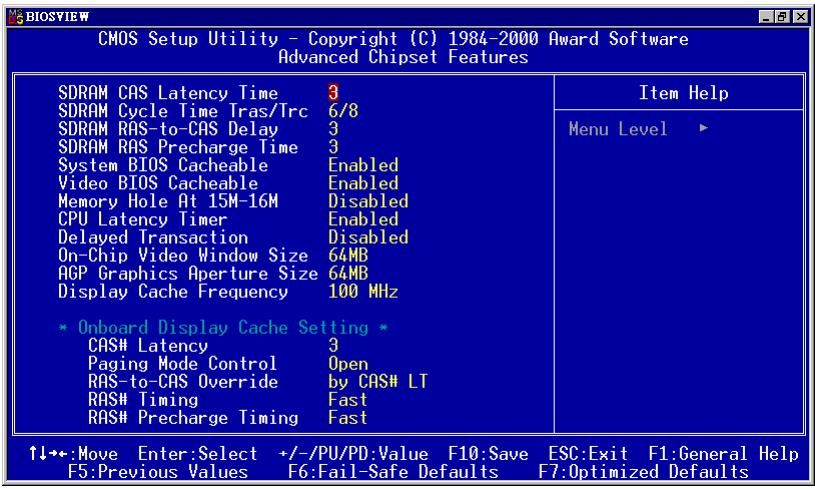The width and height of the screenshot is (815, 489).
Task: Click System BIOS Cacheable label
Action: pyautogui.click(x=163, y=165)
